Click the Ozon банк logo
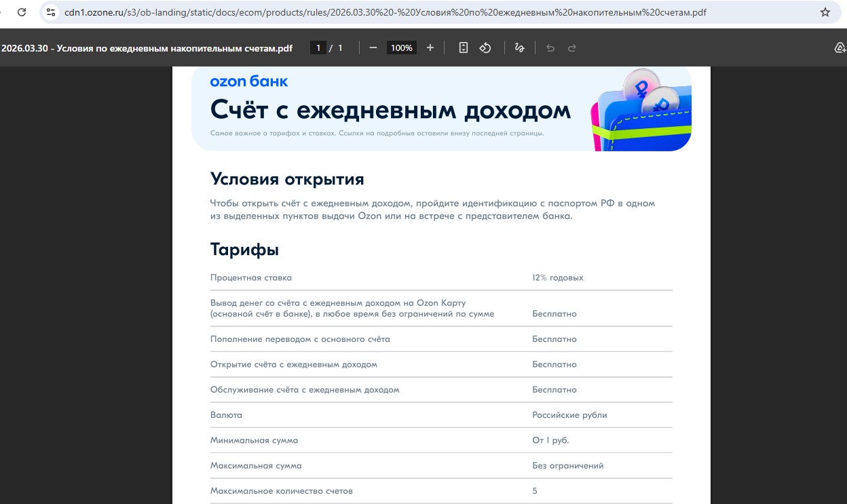 tap(248, 81)
